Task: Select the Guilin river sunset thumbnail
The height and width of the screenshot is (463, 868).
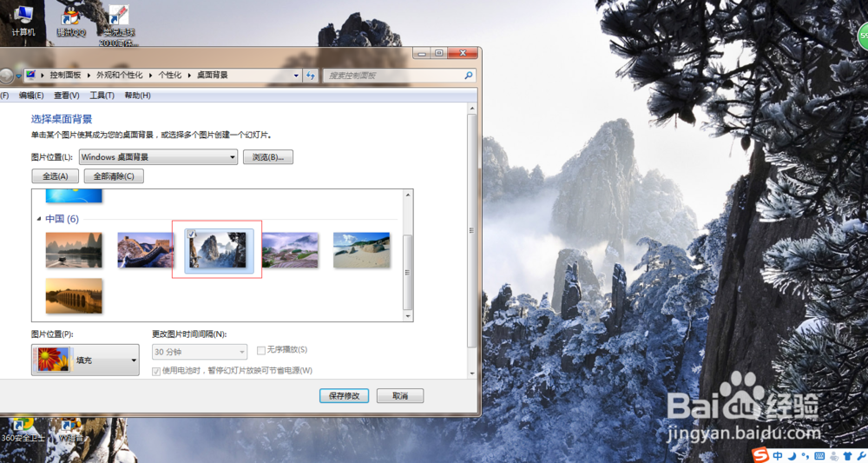Action: pos(74,250)
